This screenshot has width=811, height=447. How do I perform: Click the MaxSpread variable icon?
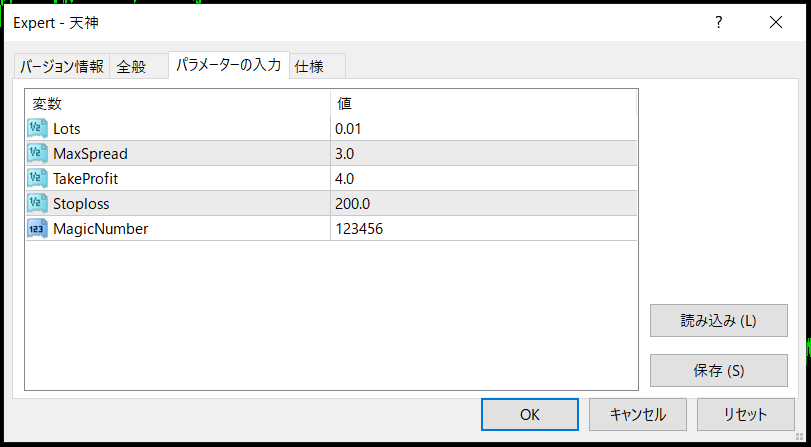(38, 153)
